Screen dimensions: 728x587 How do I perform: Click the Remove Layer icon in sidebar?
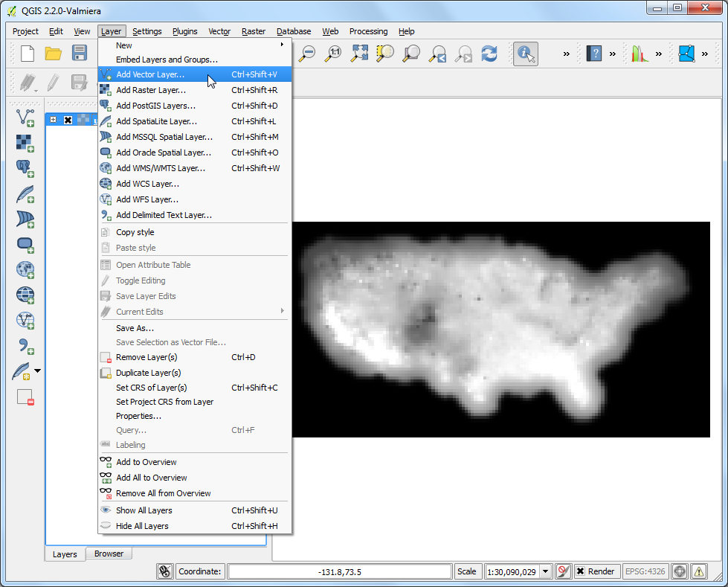(25, 397)
